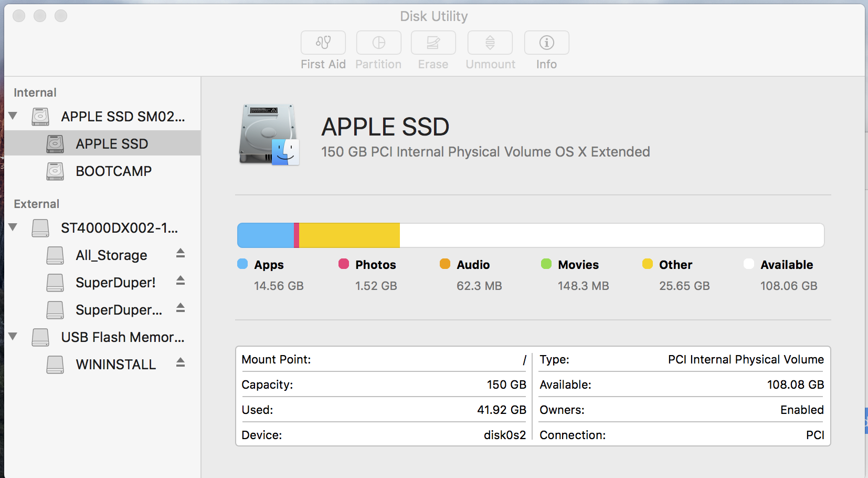
Task: Open the Info toolbar button
Action: (x=546, y=43)
